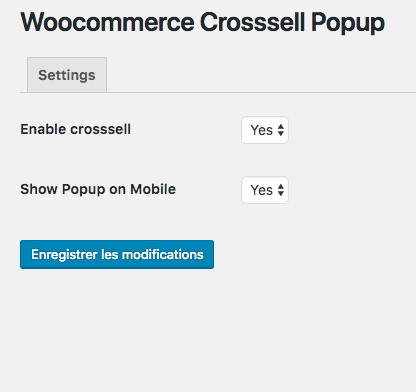Click the Yes value beside Show Popup on Mobile
The height and width of the screenshot is (392, 416).
(x=262, y=190)
